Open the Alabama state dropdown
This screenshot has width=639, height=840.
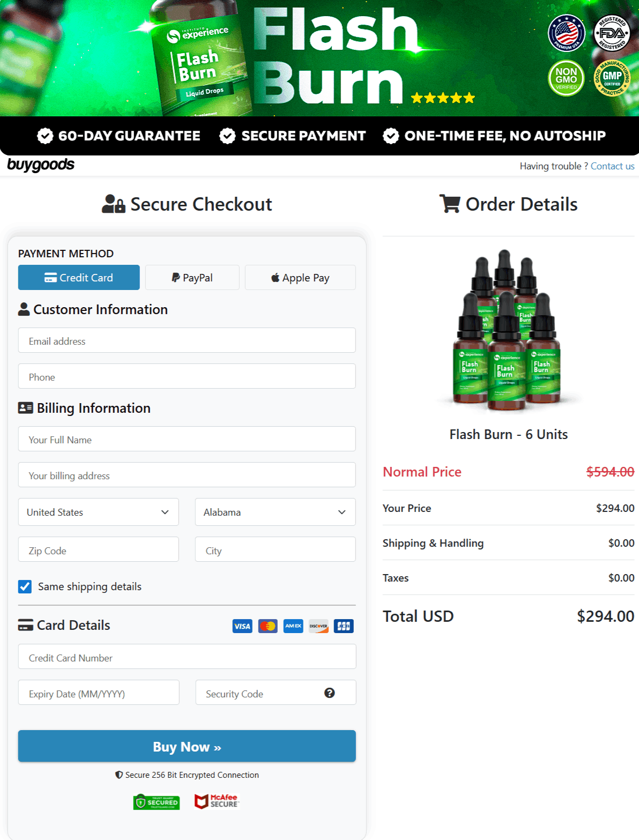[275, 512]
